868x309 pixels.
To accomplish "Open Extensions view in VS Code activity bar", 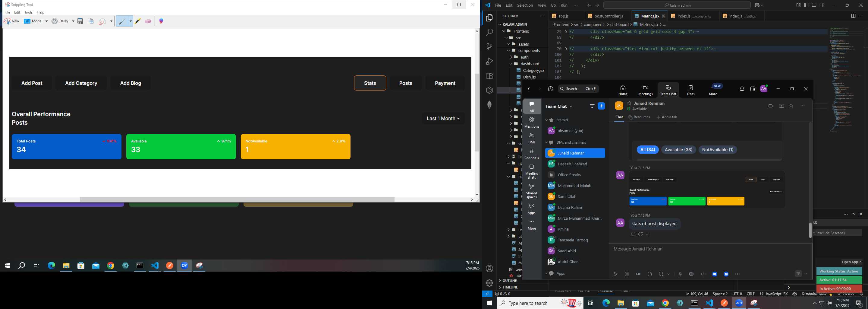I will point(489,76).
